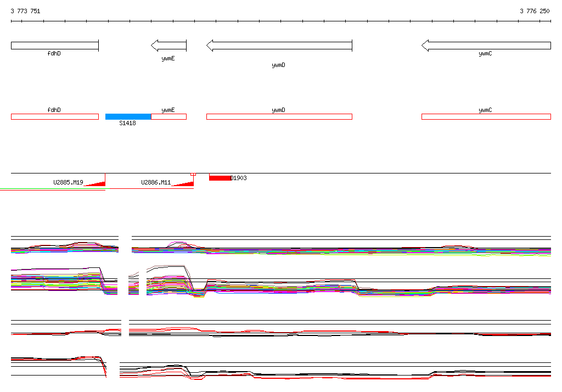Select the blue S1418 segment

pyautogui.click(x=128, y=116)
